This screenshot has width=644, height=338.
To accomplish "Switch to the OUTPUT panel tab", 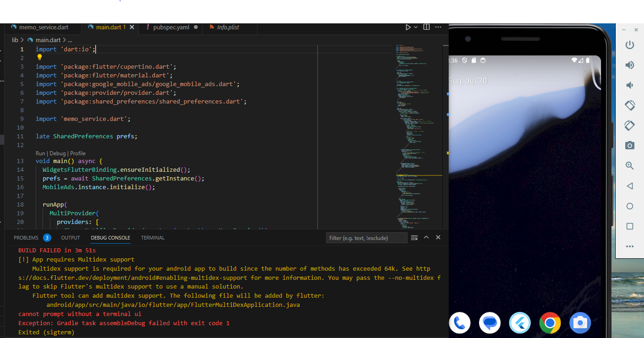I will coord(70,238).
